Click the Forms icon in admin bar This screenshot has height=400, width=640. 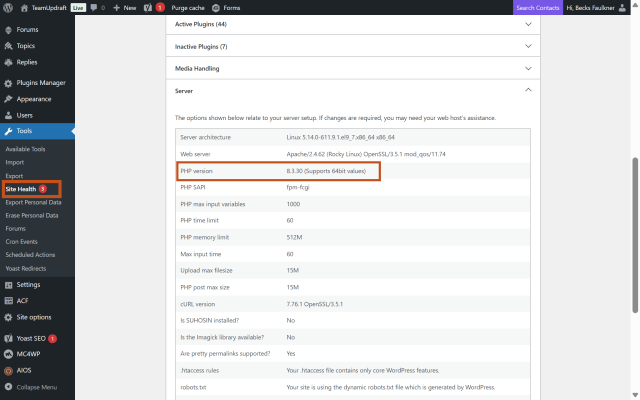click(216, 8)
